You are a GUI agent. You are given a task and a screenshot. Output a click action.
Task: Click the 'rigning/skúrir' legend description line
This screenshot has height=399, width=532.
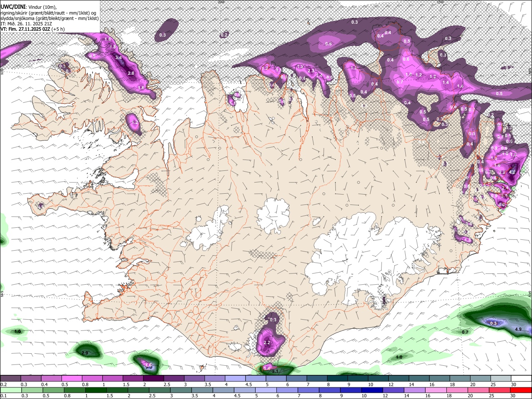click(x=48, y=12)
